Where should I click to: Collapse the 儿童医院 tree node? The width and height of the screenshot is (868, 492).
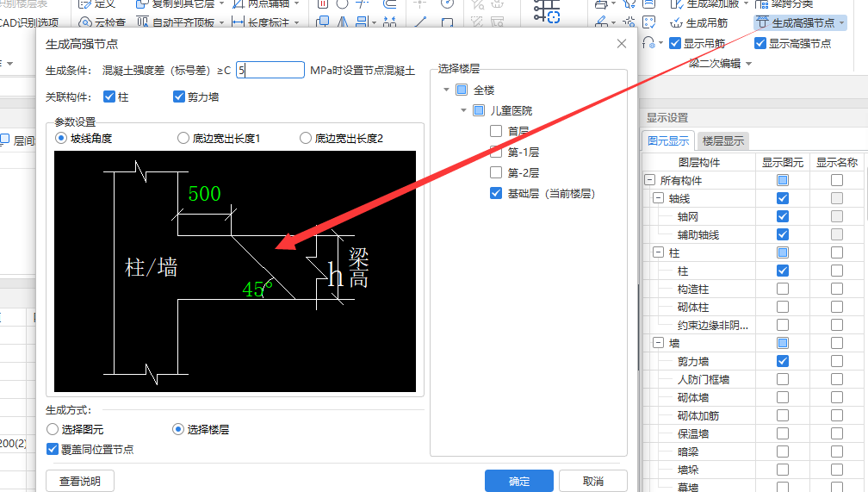tap(464, 110)
